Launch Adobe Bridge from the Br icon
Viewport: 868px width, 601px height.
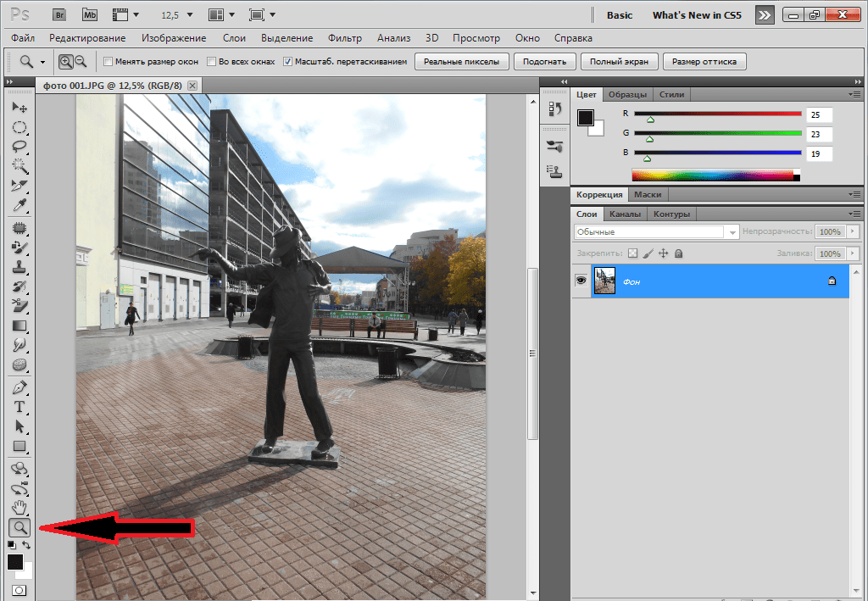pos(58,15)
